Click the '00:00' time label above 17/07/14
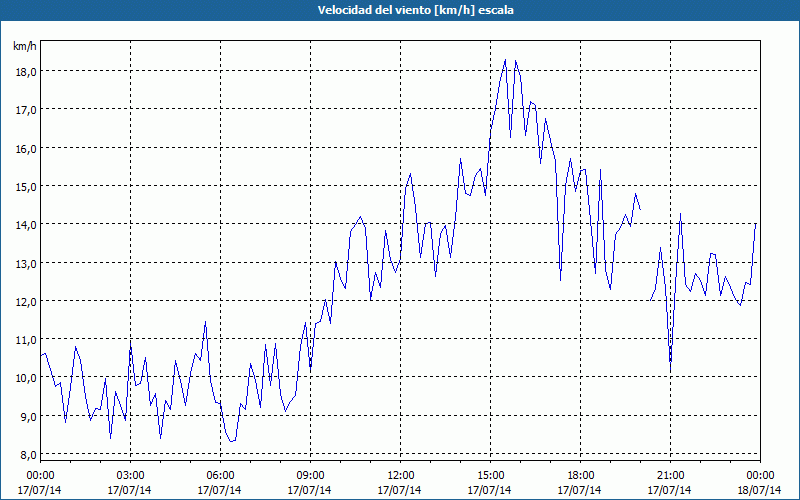The image size is (800, 500). [x=40, y=476]
